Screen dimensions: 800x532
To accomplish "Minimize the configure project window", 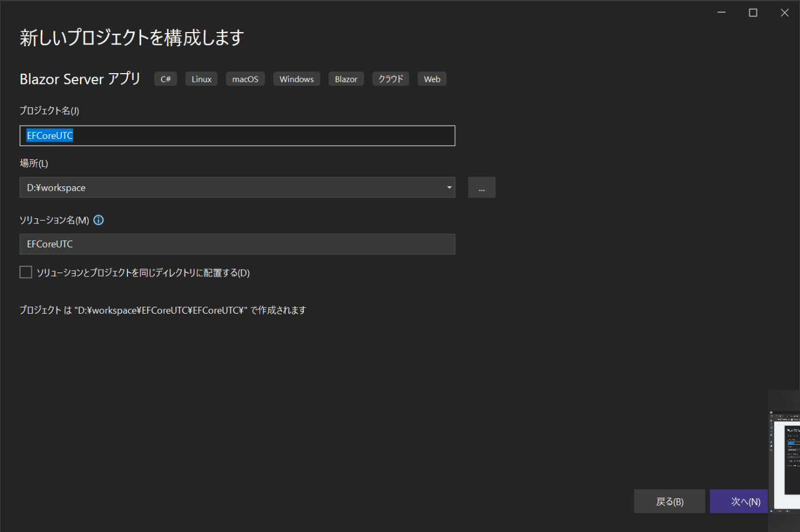I will point(722,13).
